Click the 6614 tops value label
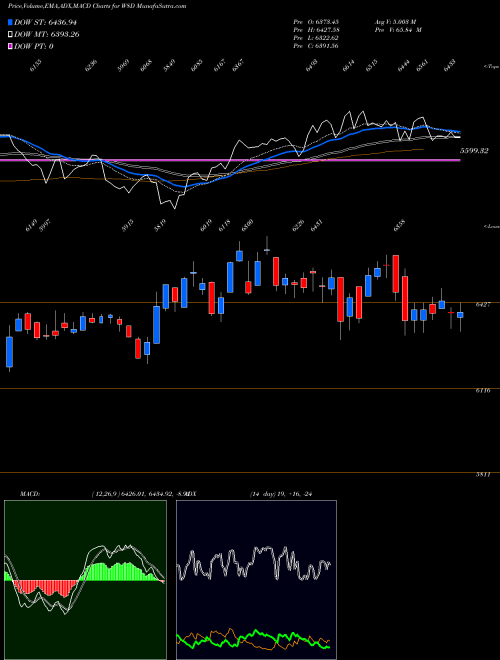The width and height of the screenshot is (500, 660). click(x=348, y=66)
